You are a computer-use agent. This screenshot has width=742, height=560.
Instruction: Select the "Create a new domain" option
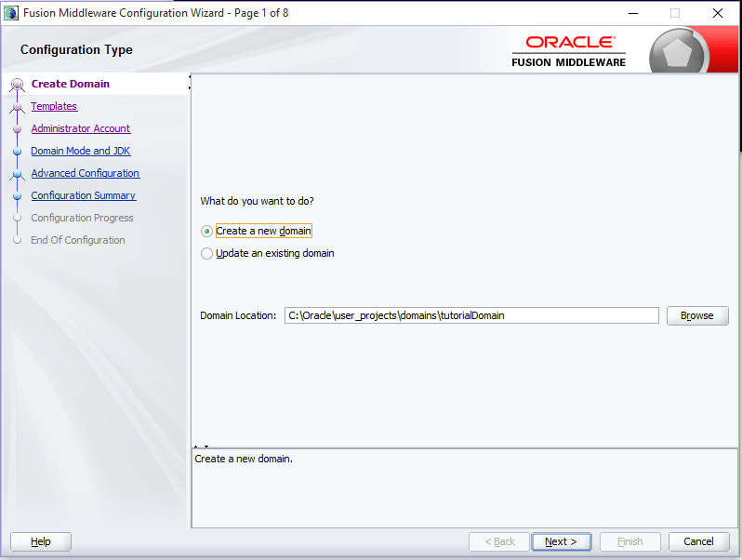point(207,231)
